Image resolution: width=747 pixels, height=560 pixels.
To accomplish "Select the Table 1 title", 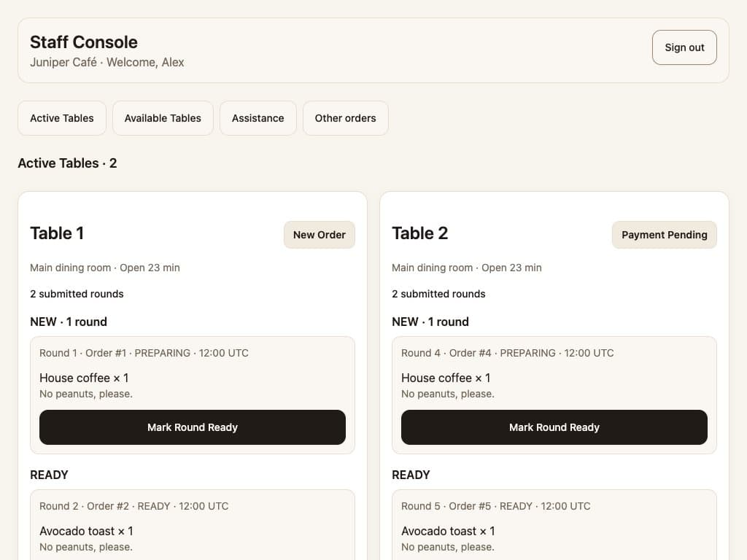I will click(x=57, y=233).
